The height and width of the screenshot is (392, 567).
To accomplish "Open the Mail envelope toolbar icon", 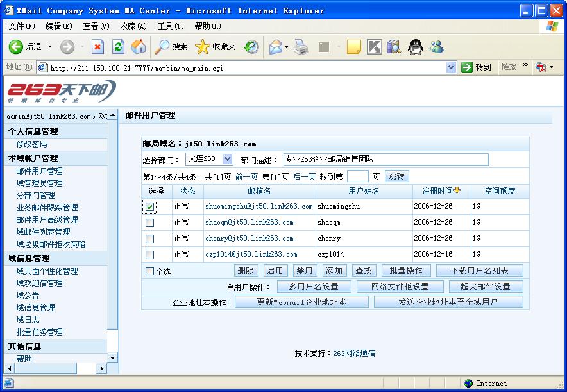I will pyautogui.click(x=275, y=47).
